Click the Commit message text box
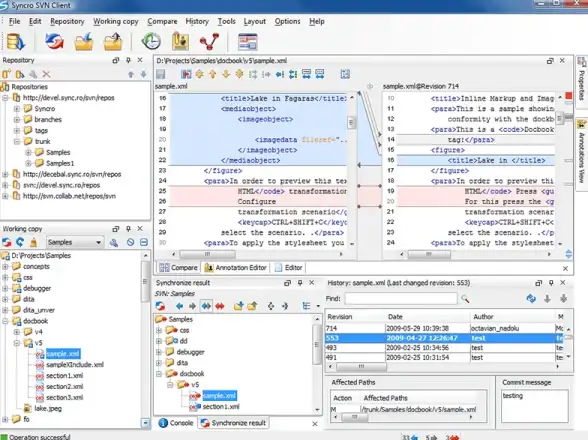Image resolution: width=588 pixels, height=440 pixels. [534, 406]
